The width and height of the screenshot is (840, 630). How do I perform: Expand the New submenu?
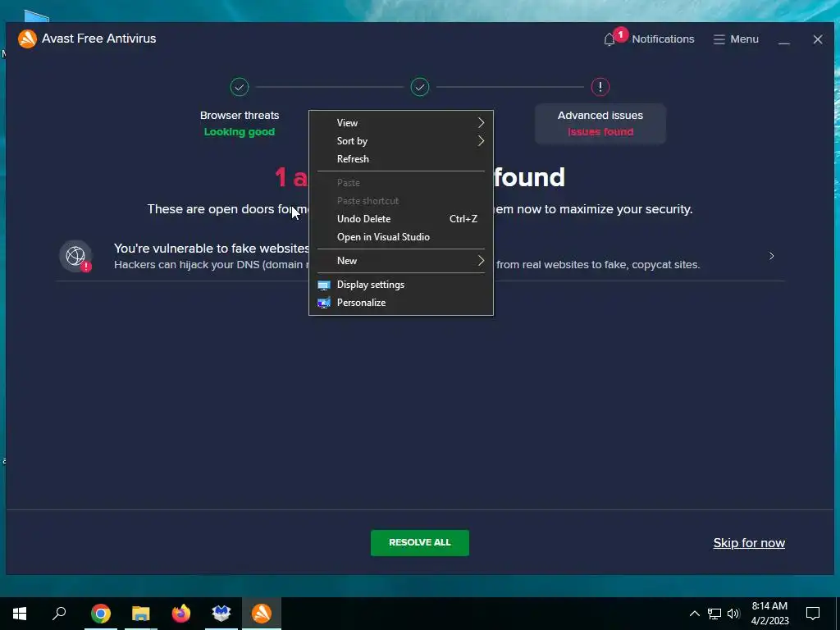coord(400,261)
